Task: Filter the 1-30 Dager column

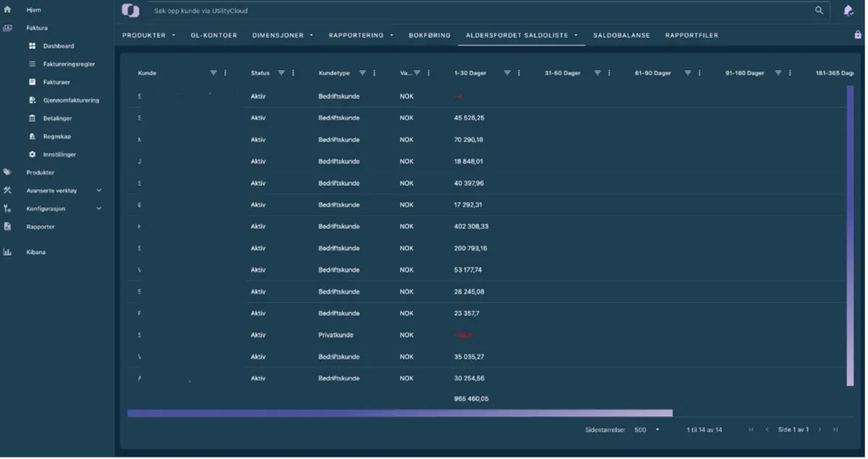Action: [507, 73]
